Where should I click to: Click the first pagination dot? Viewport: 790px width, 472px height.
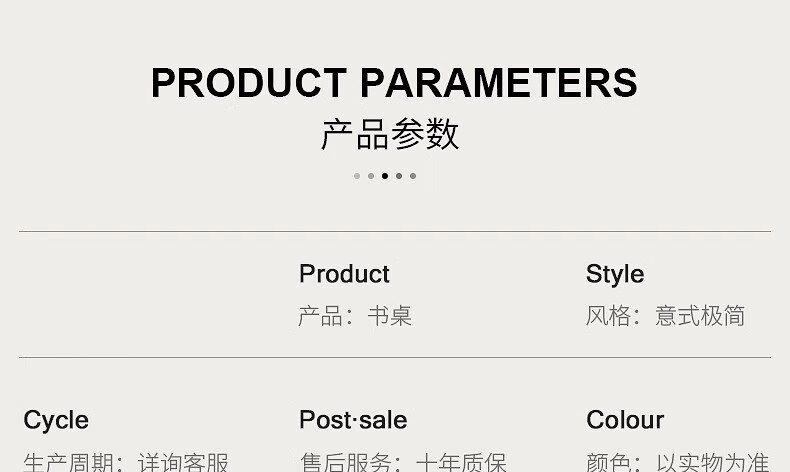point(357,176)
